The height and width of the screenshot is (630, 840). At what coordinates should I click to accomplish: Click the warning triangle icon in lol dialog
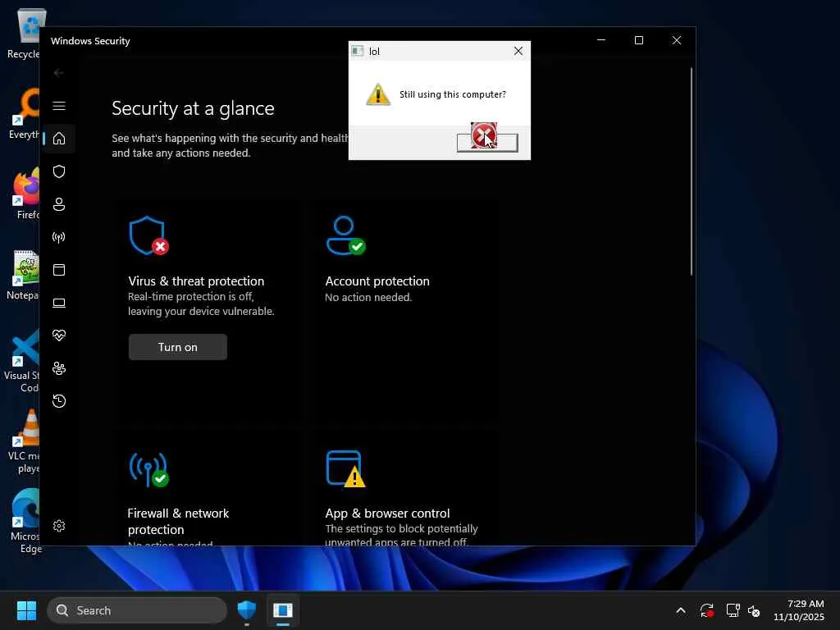click(378, 94)
